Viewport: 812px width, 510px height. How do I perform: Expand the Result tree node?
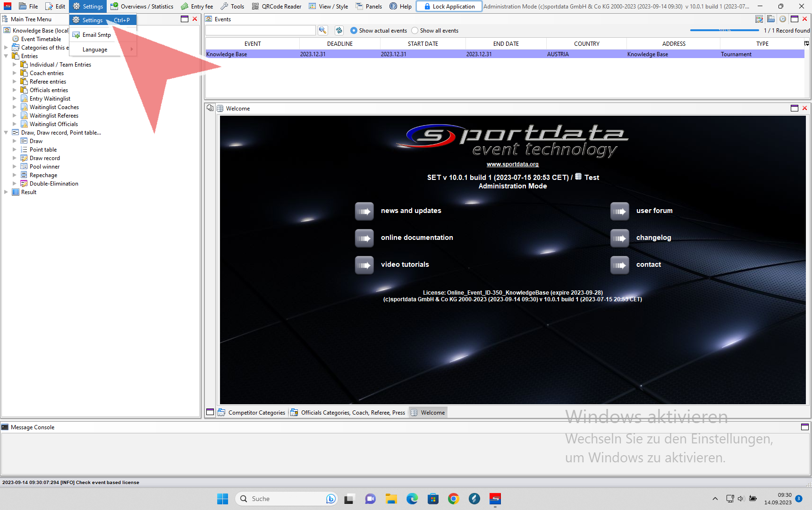6,192
